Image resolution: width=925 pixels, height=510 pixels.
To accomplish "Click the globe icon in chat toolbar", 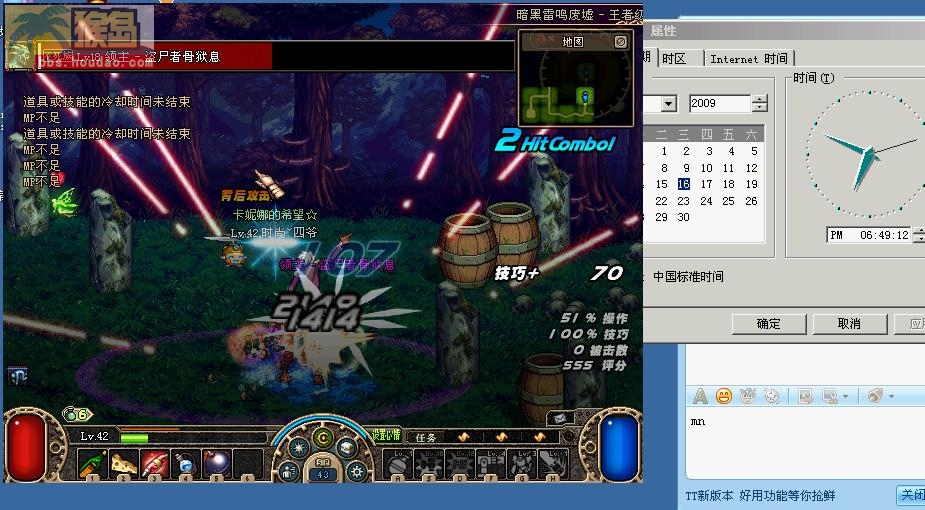I will click(772, 396).
